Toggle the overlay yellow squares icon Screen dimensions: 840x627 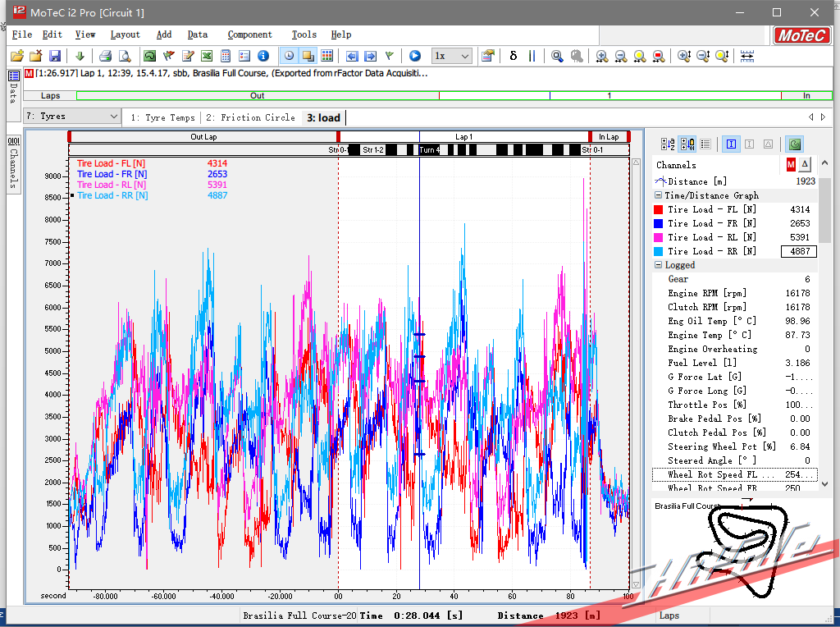point(308,56)
